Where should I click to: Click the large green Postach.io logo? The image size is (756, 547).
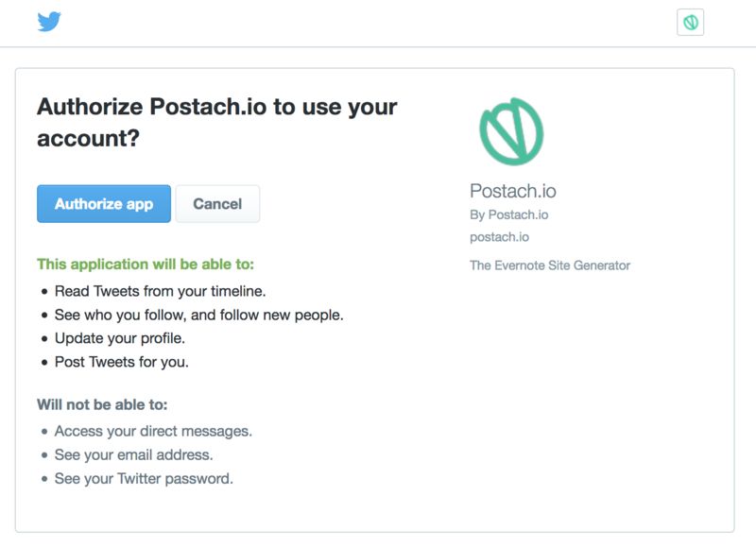tap(511, 131)
